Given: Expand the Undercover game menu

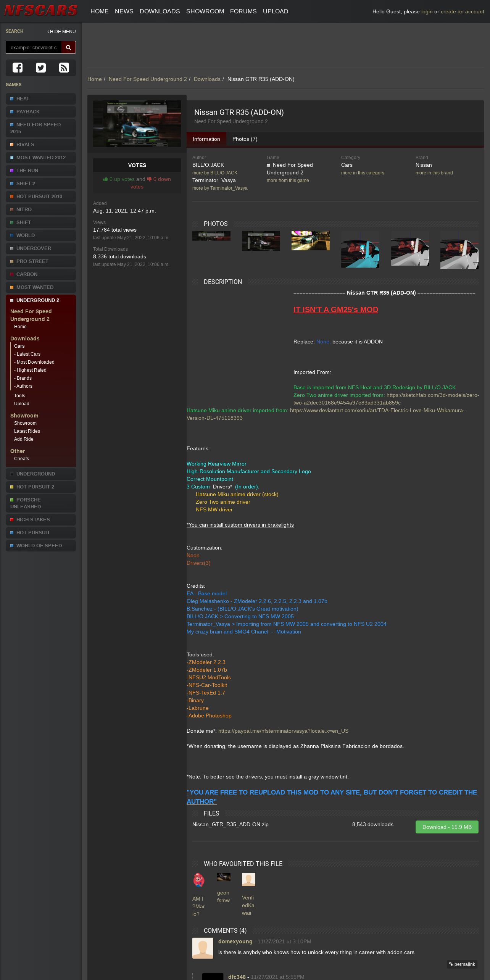Looking at the screenshot, I should (x=41, y=248).
